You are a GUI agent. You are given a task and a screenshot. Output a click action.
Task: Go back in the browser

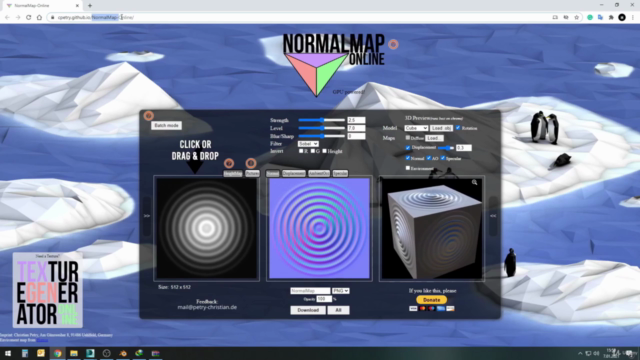tap(7, 17)
